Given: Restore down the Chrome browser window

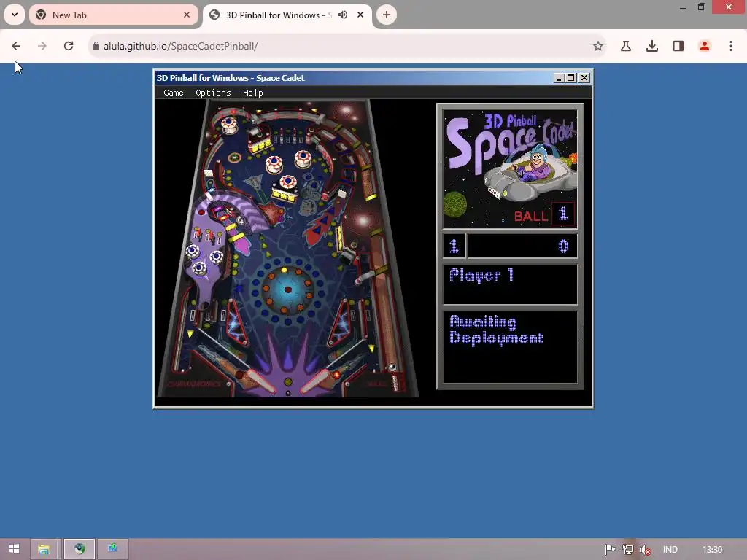Looking at the screenshot, I should pos(702,7).
